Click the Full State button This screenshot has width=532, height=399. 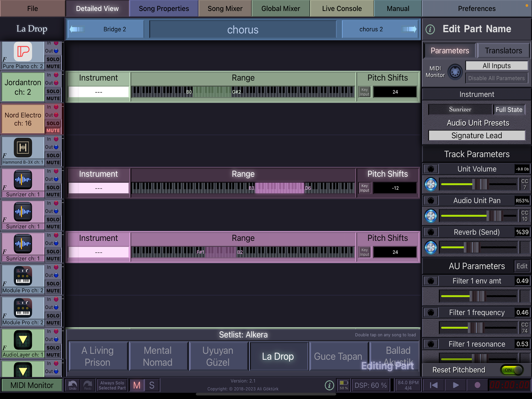(x=509, y=109)
